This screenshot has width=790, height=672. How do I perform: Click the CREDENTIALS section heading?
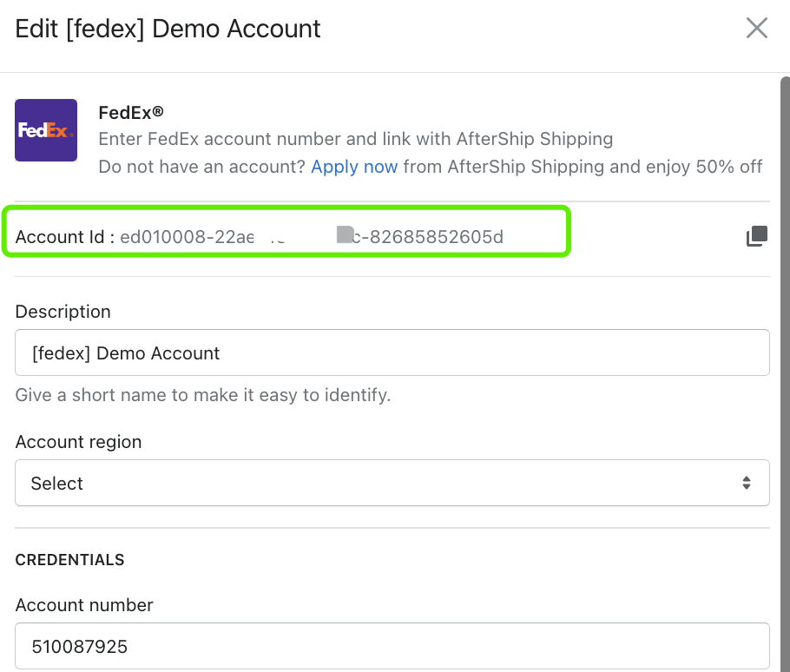click(69, 560)
